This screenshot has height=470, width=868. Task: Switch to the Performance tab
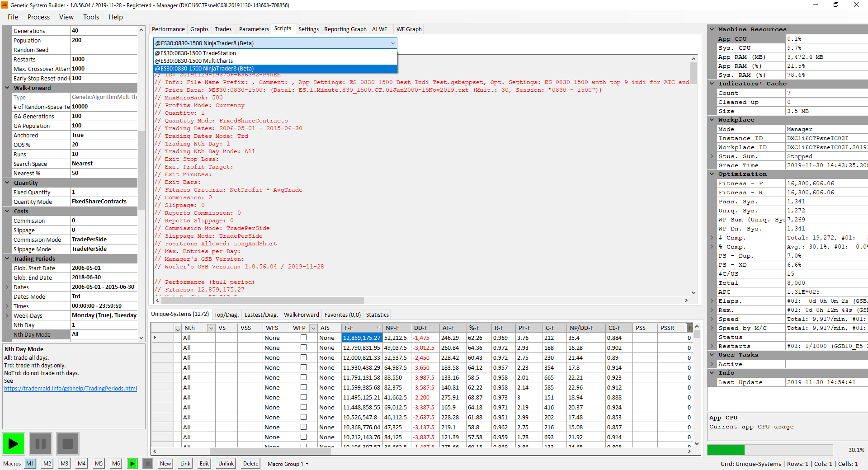[168, 29]
